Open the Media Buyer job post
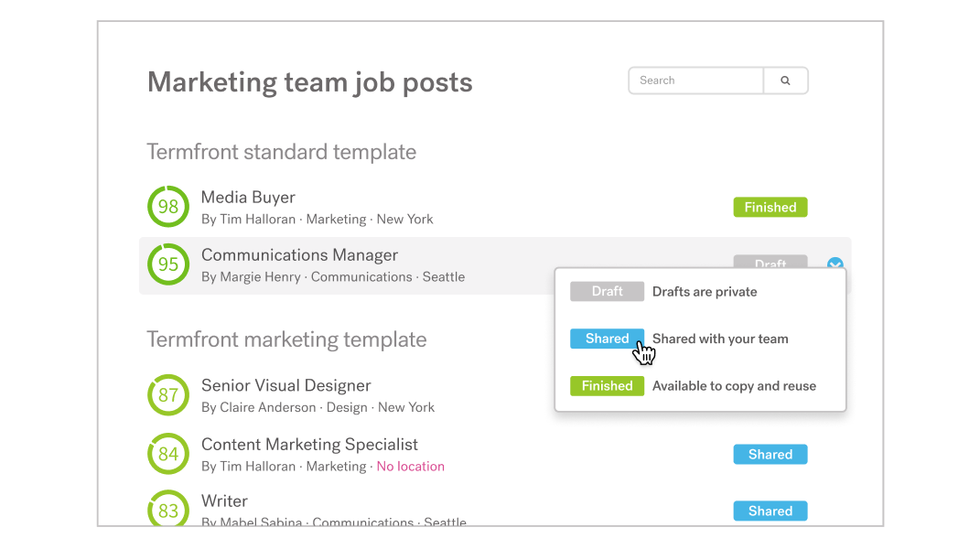Viewport: 980px width, 549px height. click(x=248, y=198)
